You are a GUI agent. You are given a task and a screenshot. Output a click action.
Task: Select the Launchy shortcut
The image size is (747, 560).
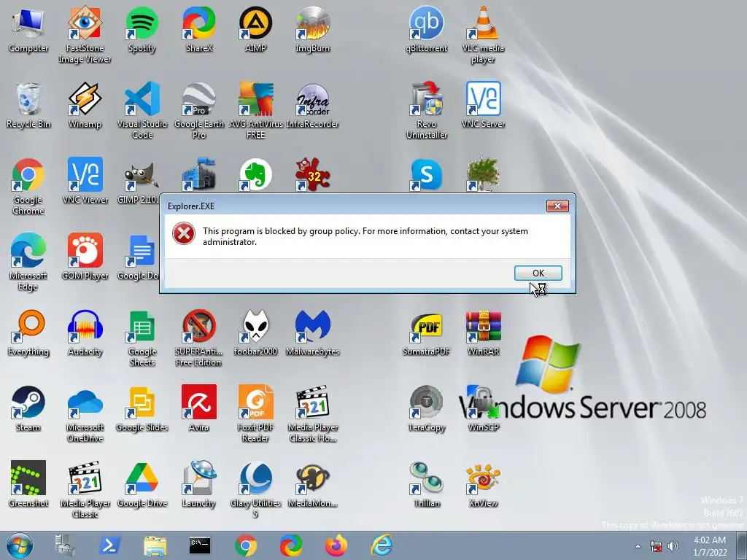(198, 484)
